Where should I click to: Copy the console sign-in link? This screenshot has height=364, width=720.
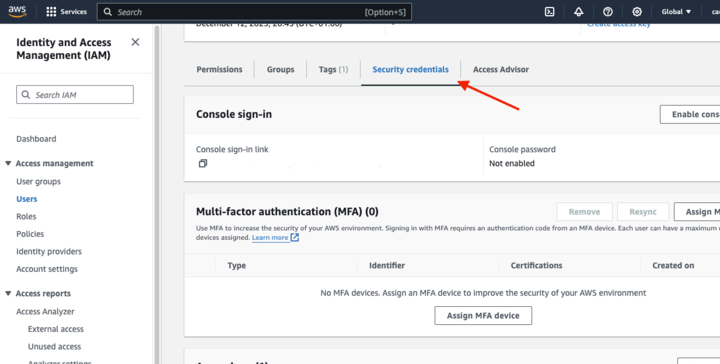click(203, 163)
